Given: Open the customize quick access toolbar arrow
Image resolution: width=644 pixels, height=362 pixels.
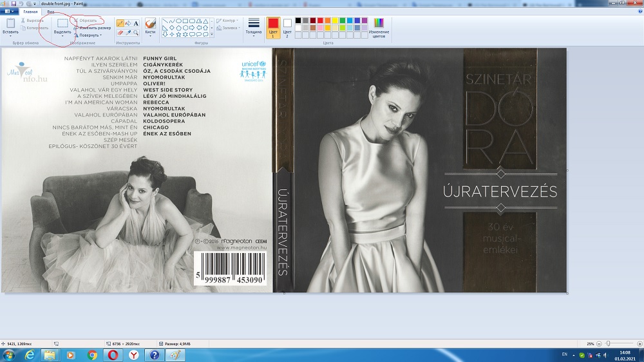Looking at the screenshot, I should coord(35,4).
